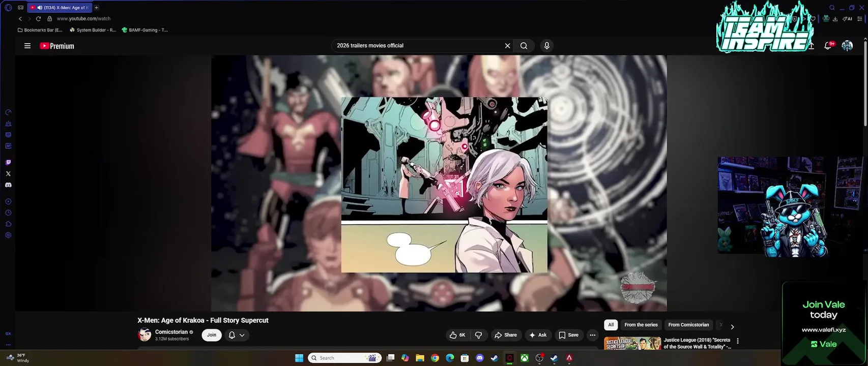Viewport: 868px width, 366px height.
Task: Click the Opera GX logo menu button
Action: (8, 8)
